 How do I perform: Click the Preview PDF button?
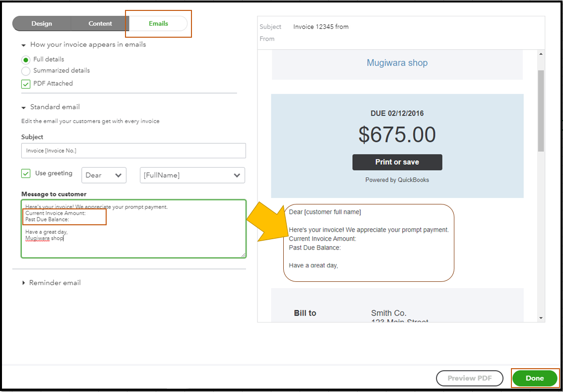[x=469, y=378]
